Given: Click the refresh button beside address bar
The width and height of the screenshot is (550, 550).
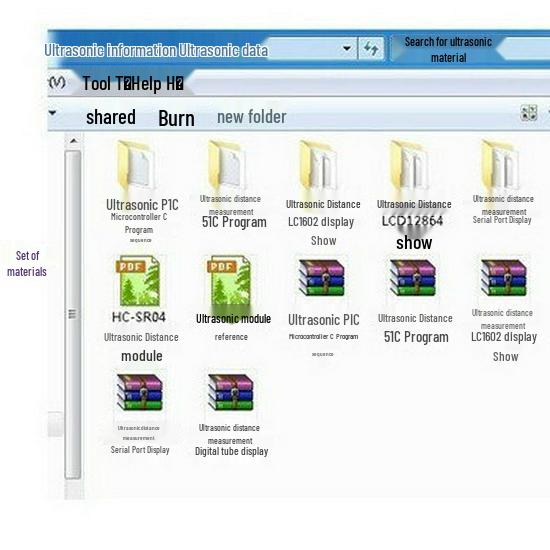Looking at the screenshot, I should (x=371, y=48).
